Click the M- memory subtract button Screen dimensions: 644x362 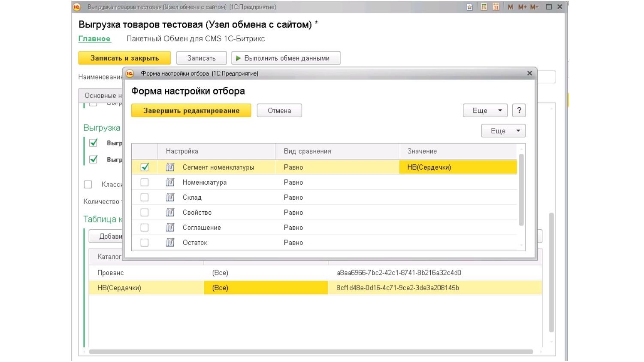(x=534, y=7)
